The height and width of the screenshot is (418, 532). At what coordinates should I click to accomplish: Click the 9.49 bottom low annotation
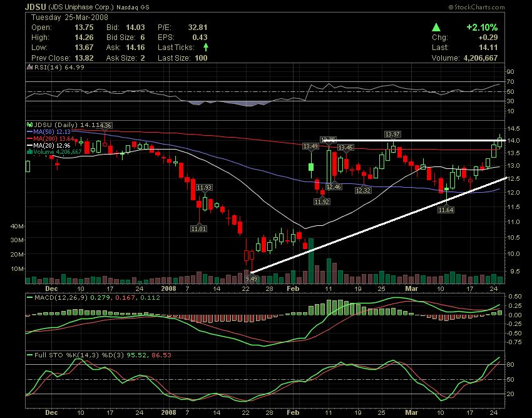[x=252, y=278]
